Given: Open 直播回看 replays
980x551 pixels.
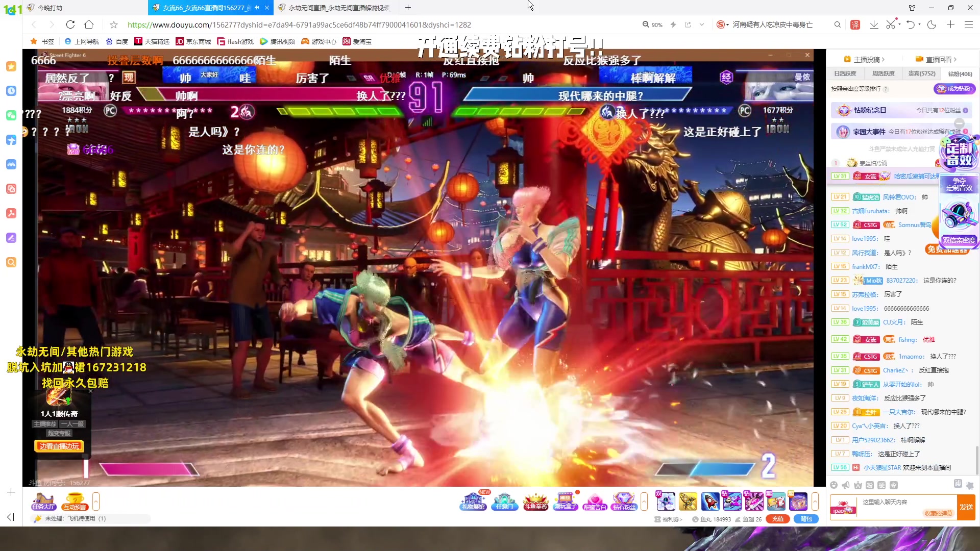Looking at the screenshot, I should coord(936,59).
